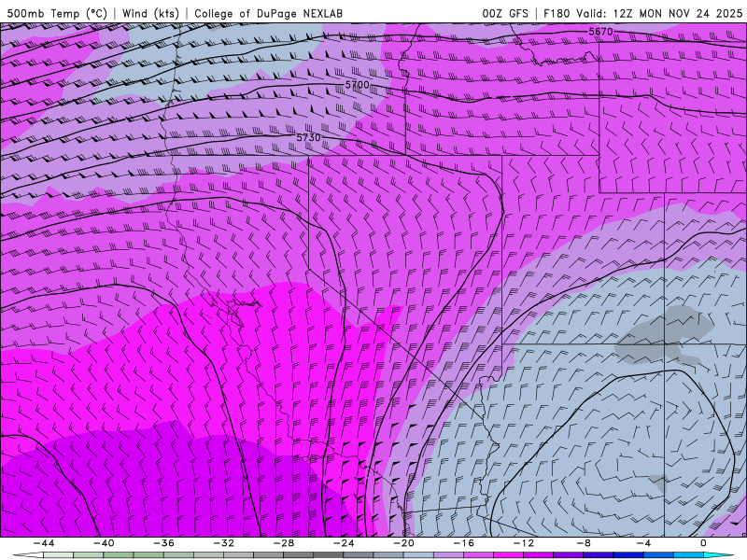
Task: Click the pale green segment of the color bar
Action: coord(58,555)
